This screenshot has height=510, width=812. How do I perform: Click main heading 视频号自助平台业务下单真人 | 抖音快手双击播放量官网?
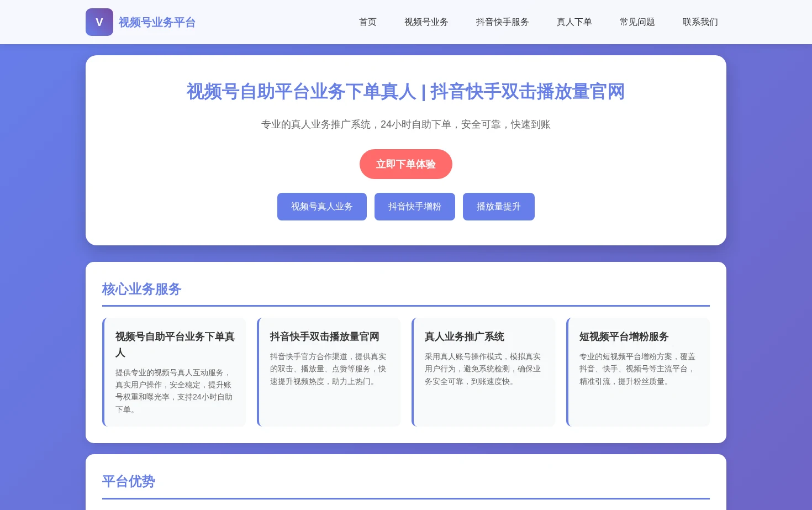click(x=406, y=92)
